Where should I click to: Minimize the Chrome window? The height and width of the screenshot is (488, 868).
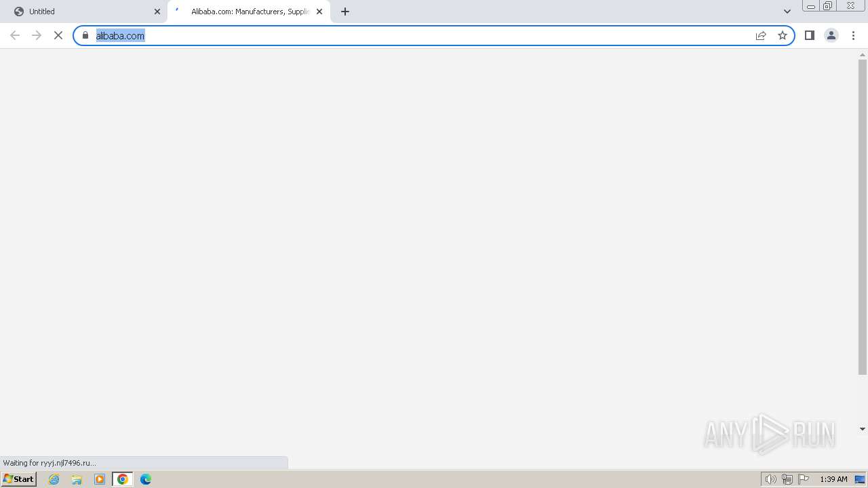click(x=811, y=6)
